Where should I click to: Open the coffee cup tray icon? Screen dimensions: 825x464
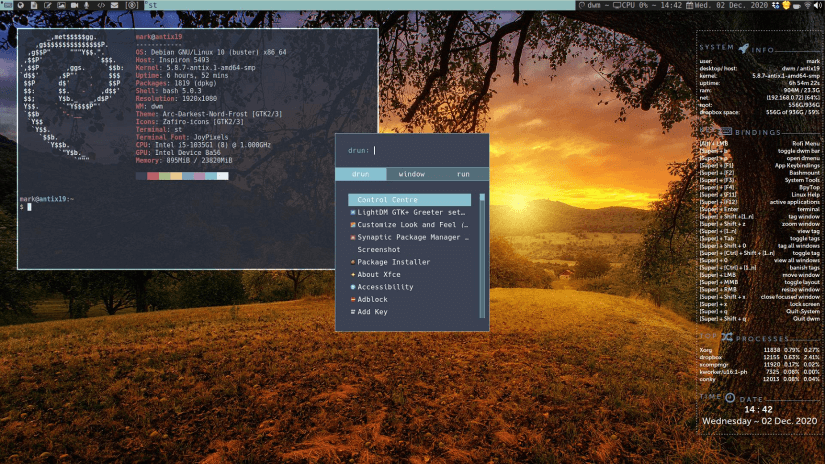tap(797, 6)
